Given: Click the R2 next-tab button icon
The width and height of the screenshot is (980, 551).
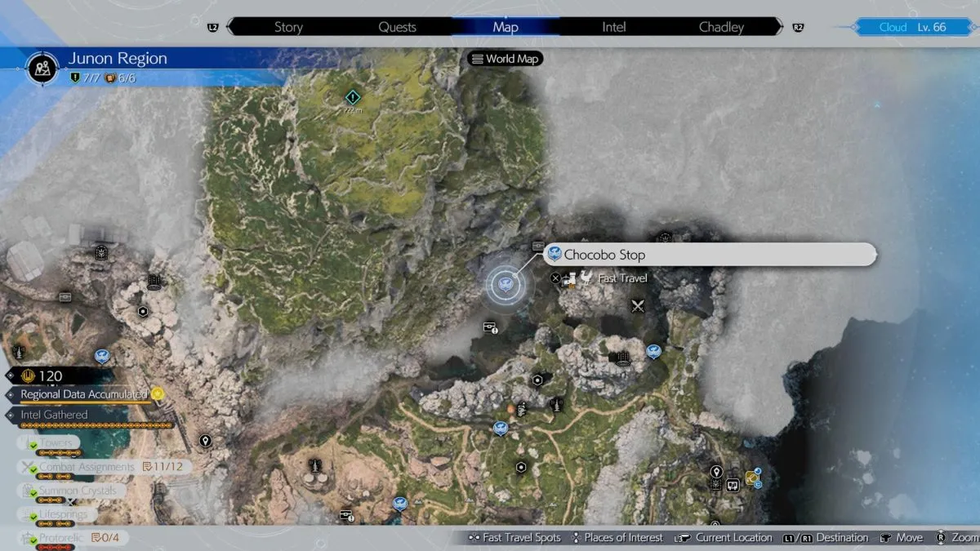Looking at the screenshot, I should pos(798,28).
